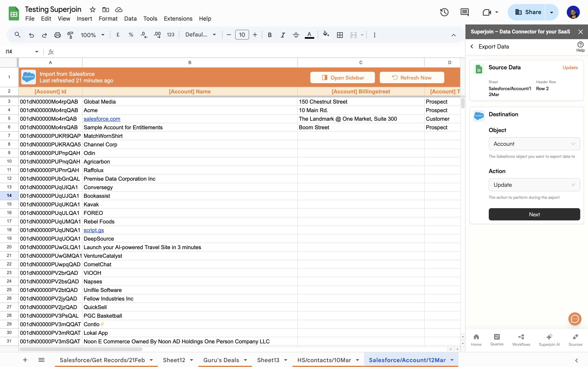This screenshot has height=367, width=588.
Task: Expand the Object dropdown showing Account
Action: [534, 144]
